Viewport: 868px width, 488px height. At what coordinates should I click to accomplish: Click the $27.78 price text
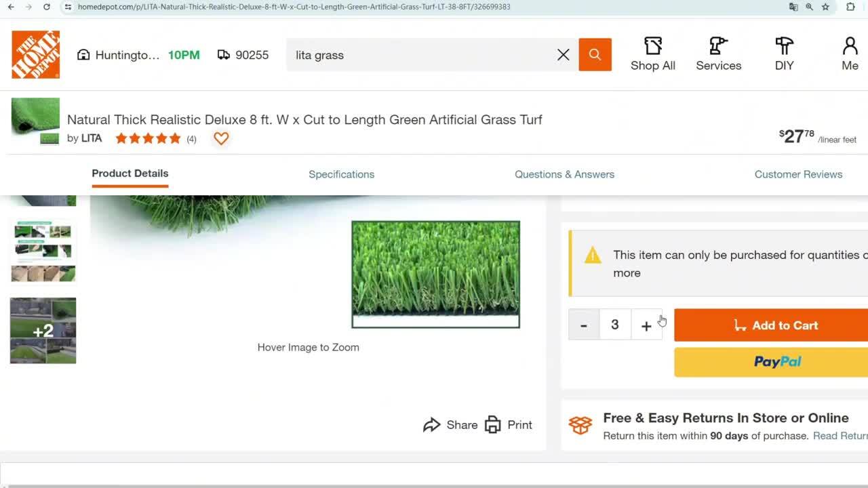797,136
